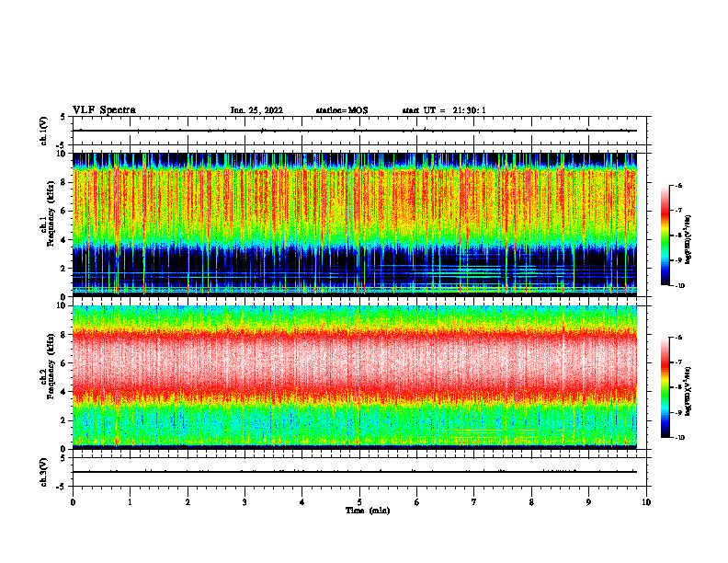728x563 pixels.
Task: Click time axis tick label '3'
Action: [x=245, y=502]
